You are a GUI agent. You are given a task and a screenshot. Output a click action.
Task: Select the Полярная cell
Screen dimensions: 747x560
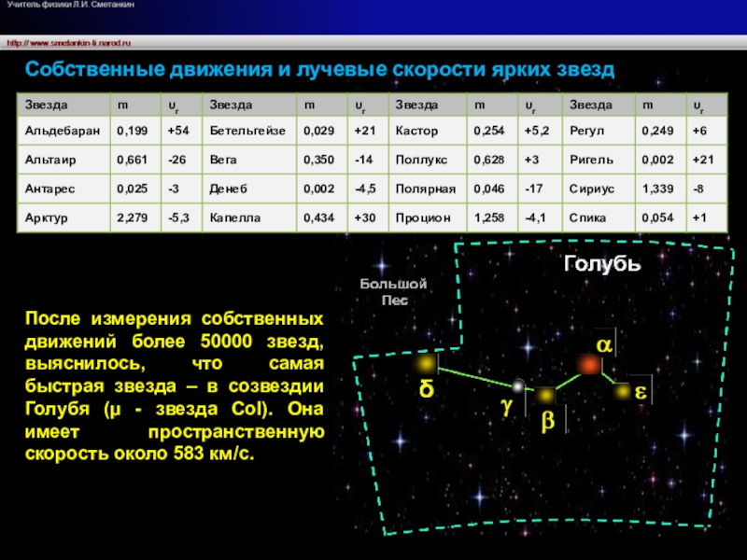pos(428,189)
